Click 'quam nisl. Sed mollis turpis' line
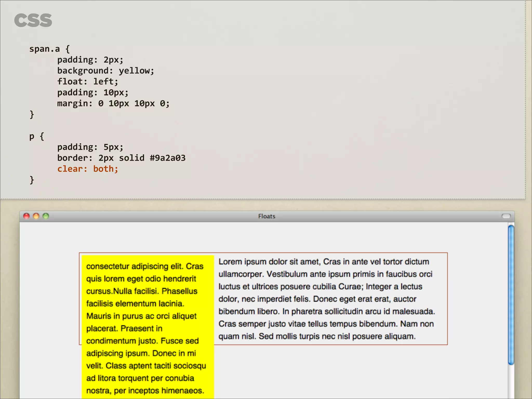Image resolution: width=532 pixels, height=399 pixels. click(317, 336)
